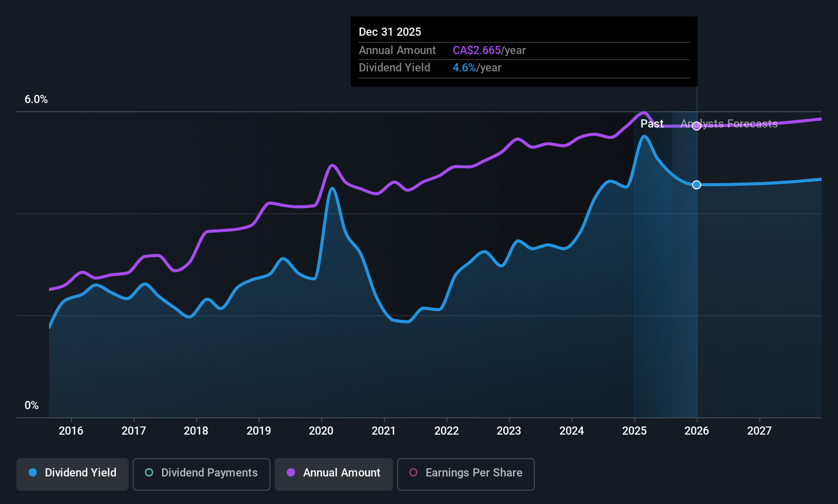Click the 2024 year label on the x-axis
Screen dimensions: 838x504
(x=572, y=431)
